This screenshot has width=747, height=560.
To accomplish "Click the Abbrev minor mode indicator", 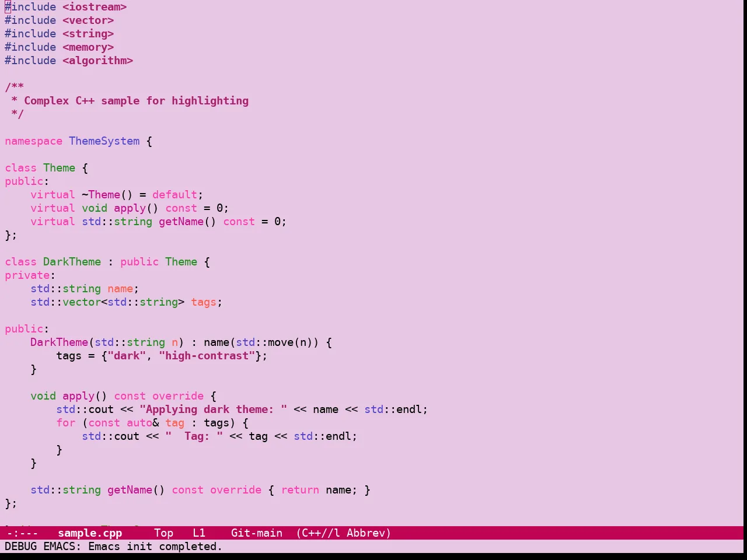I will (369, 533).
